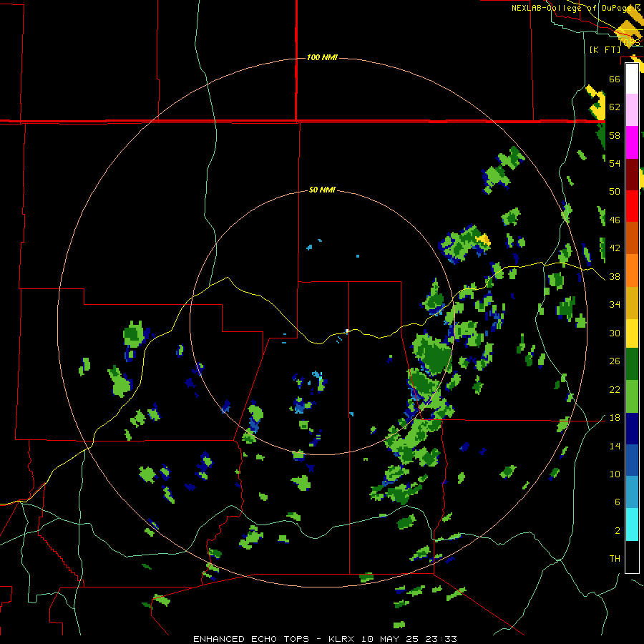Click the 2 legend value
Image resolution: width=644 pixels, height=644 pixels.
pyautogui.click(x=618, y=531)
